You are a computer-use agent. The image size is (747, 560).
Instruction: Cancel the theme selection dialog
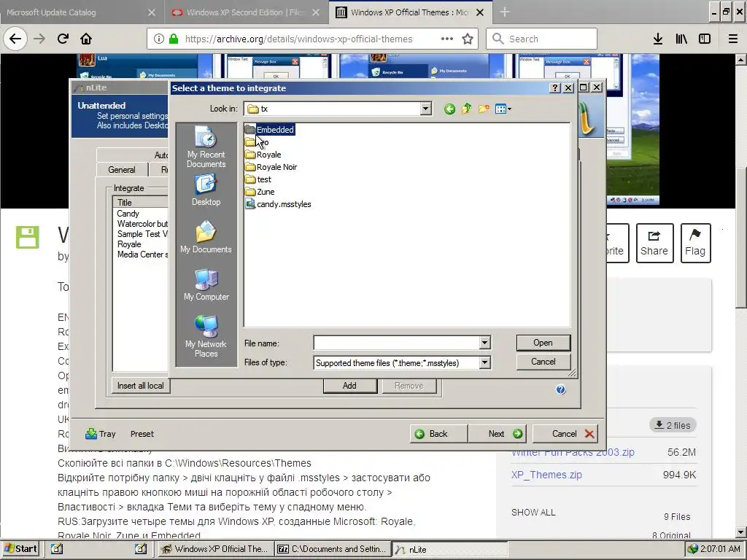(543, 362)
